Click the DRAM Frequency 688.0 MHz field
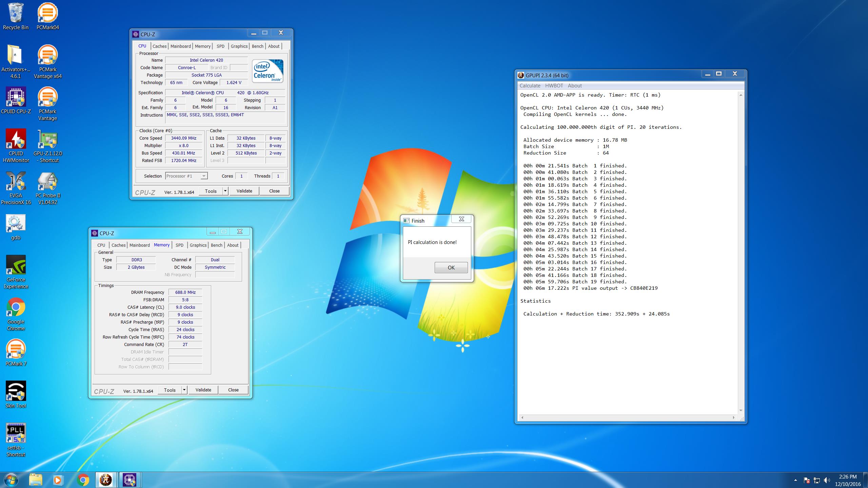Image resolution: width=868 pixels, height=488 pixels. (185, 292)
